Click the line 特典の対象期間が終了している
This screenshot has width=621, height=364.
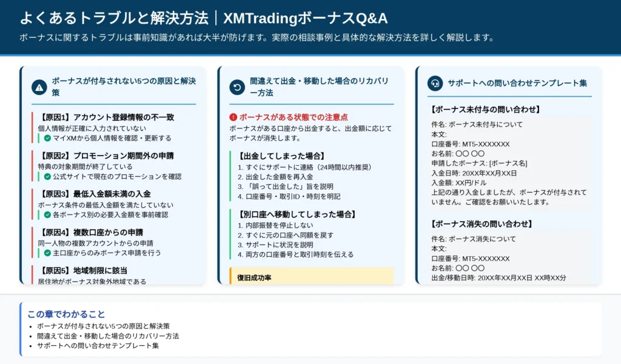click(85, 167)
